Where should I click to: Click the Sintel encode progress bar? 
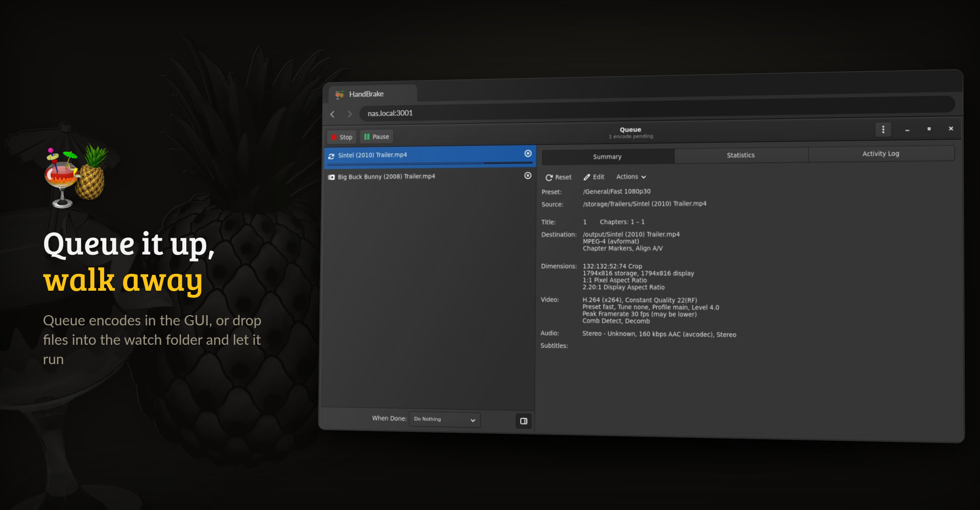point(430,164)
